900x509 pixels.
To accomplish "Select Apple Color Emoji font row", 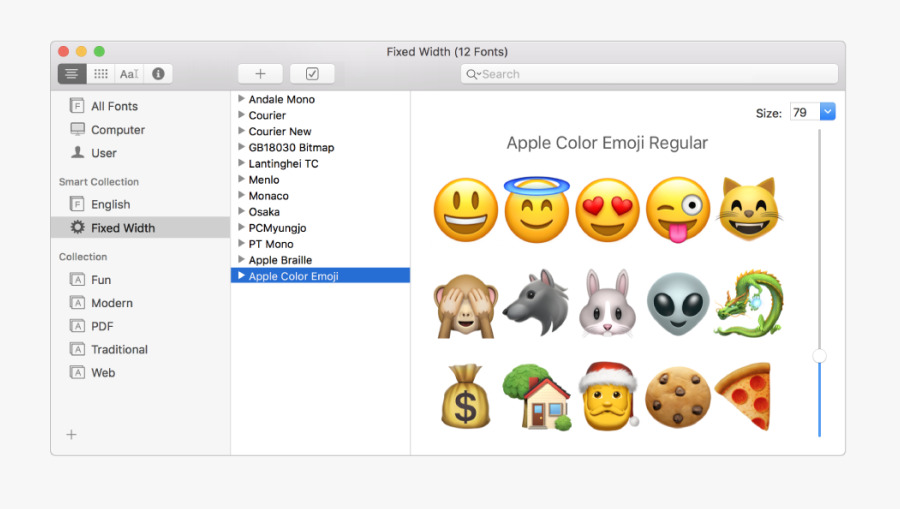I will pyautogui.click(x=320, y=275).
